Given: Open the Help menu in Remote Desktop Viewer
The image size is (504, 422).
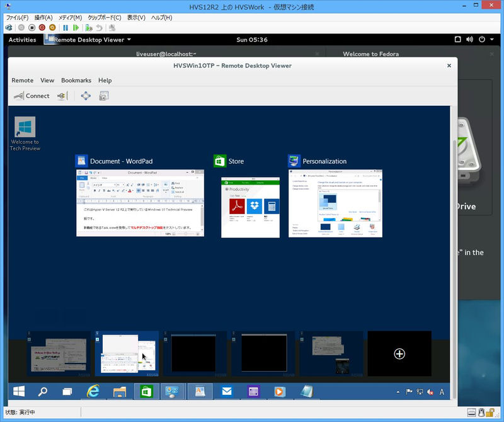Looking at the screenshot, I should [105, 81].
